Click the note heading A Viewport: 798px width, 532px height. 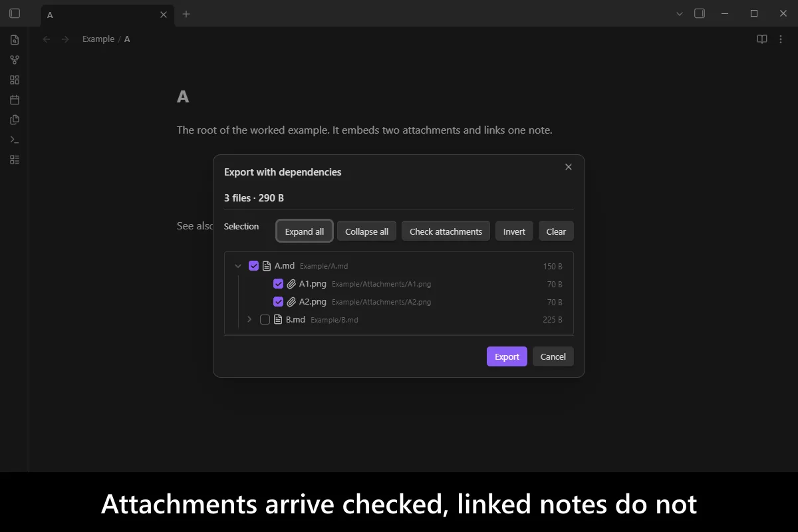tap(183, 97)
